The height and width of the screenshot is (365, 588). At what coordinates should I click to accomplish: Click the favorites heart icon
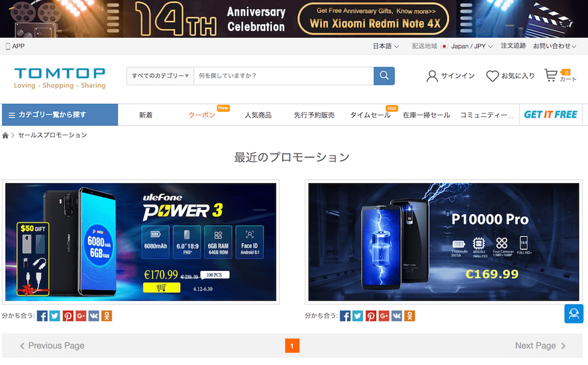[x=492, y=76]
